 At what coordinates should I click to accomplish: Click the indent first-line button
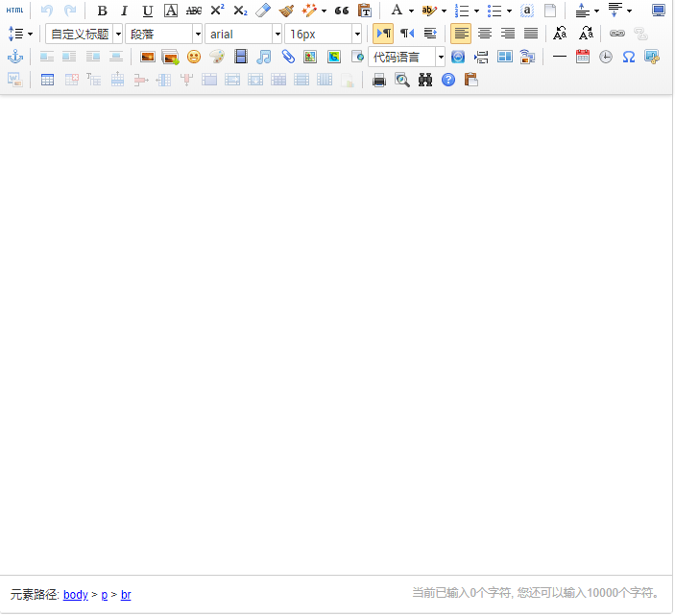pyautogui.click(x=430, y=34)
